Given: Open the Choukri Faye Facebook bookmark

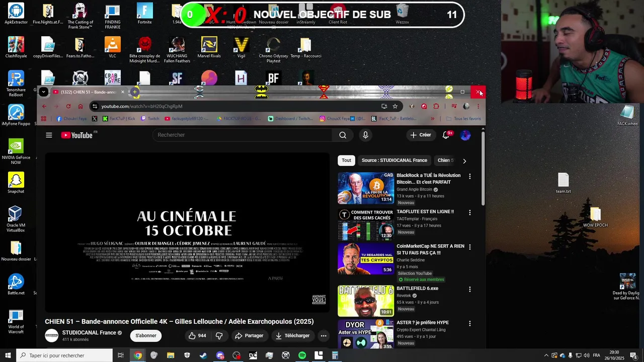Looking at the screenshot, I should (x=71, y=119).
